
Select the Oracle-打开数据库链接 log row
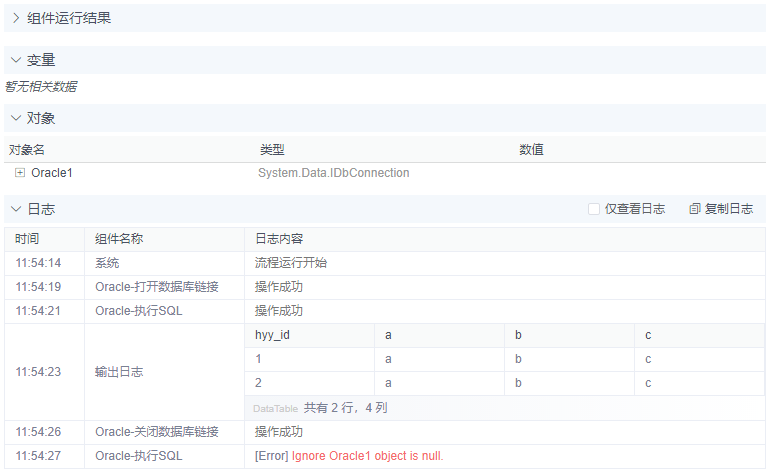[x=157, y=287]
